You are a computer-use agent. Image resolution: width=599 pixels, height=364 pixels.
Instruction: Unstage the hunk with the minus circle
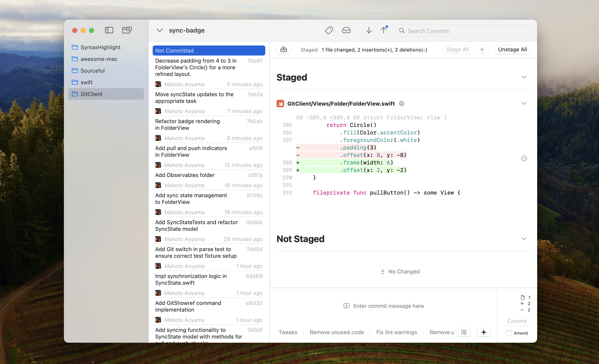[524, 159]
